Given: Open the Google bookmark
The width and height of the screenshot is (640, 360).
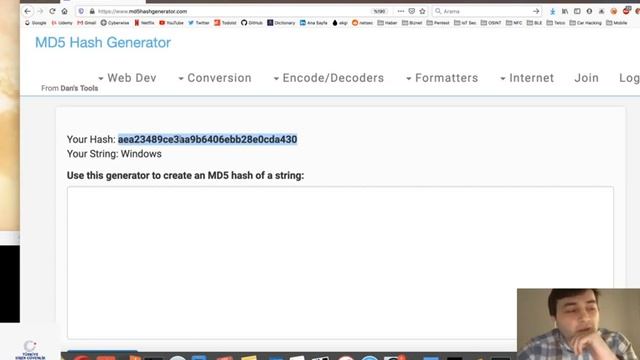Looking at the screenshot, I should tap(36, 23).
